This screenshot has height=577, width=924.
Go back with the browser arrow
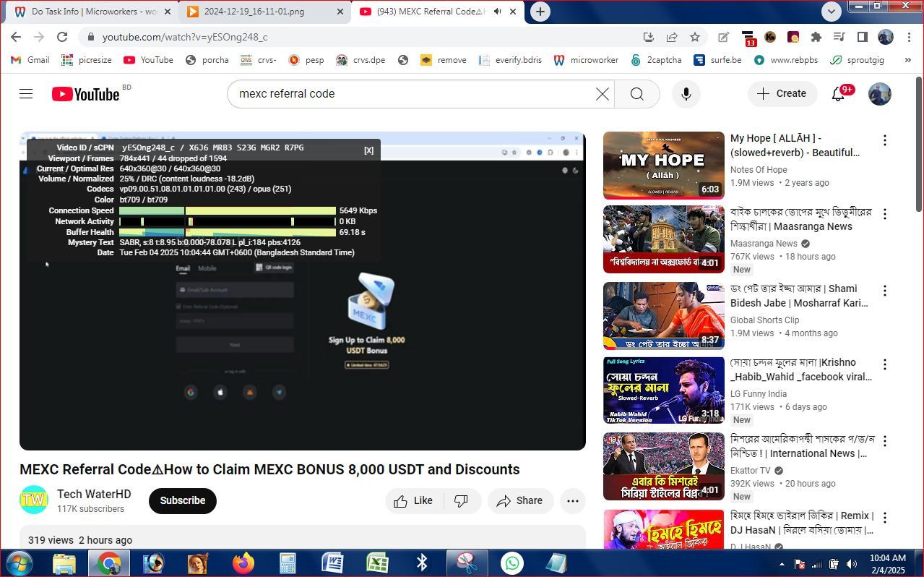coord(16,37)
